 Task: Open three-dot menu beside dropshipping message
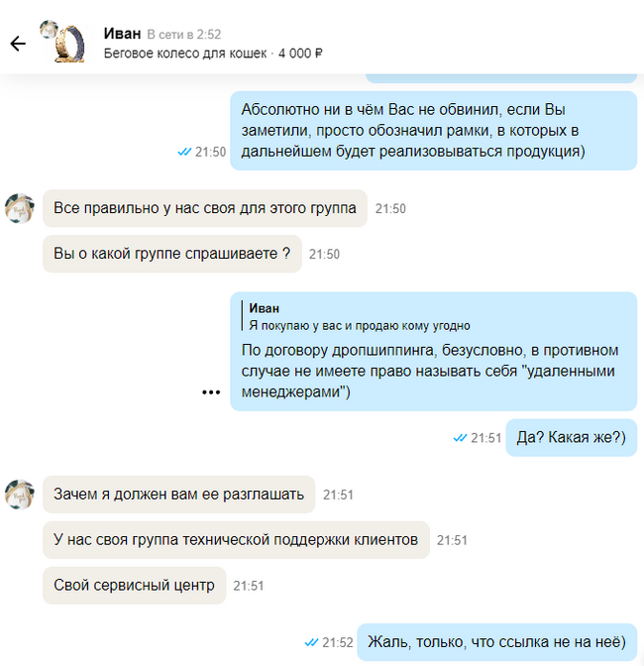click(211, 392)
